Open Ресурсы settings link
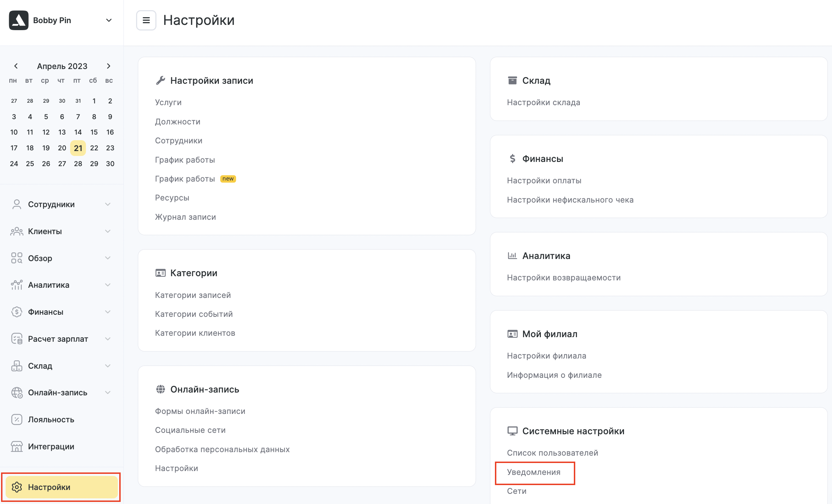The width and height of the screenshot is (832, 504). pos(172,198)
